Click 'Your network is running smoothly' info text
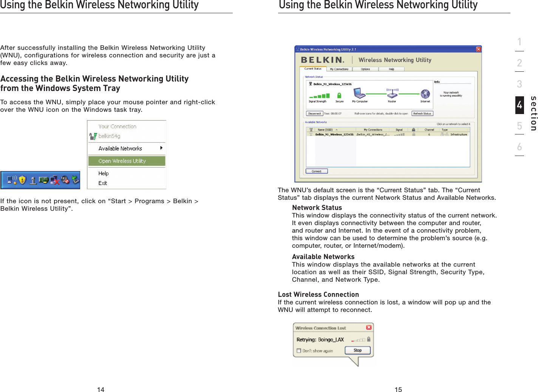 click(451, 94)
